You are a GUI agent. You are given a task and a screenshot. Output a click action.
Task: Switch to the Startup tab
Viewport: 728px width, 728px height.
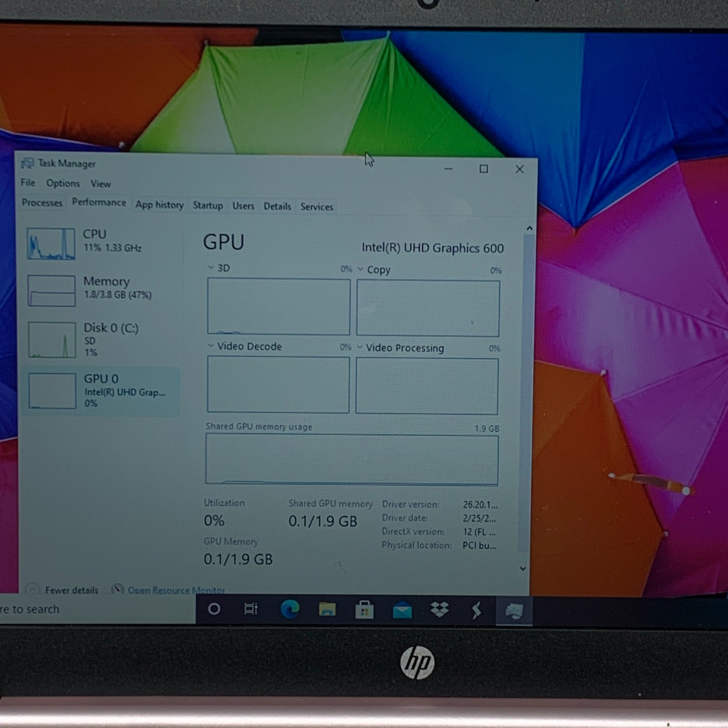point(208,205)
